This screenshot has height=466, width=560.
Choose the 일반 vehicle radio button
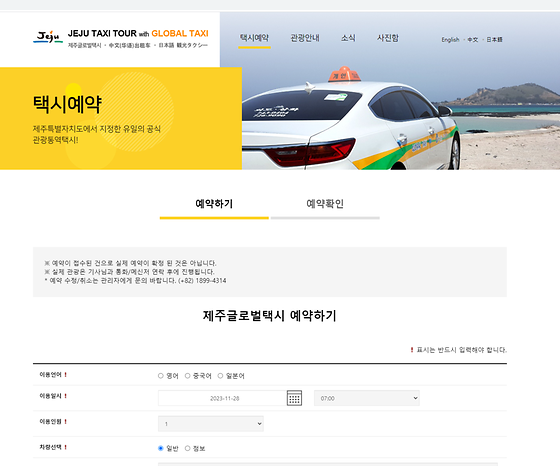[161, 448]
